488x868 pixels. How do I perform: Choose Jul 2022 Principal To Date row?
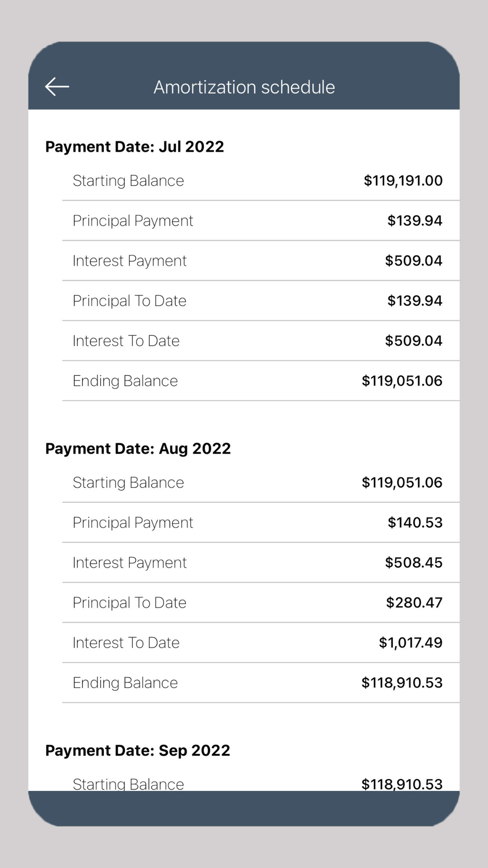coord(261,301)
